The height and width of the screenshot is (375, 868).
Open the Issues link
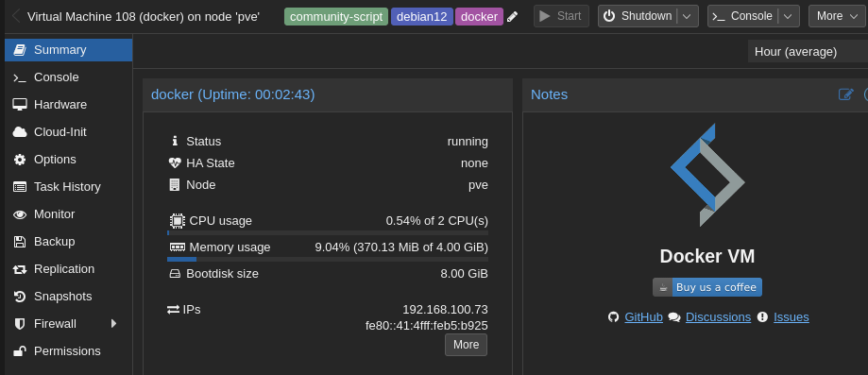point(791,317)
